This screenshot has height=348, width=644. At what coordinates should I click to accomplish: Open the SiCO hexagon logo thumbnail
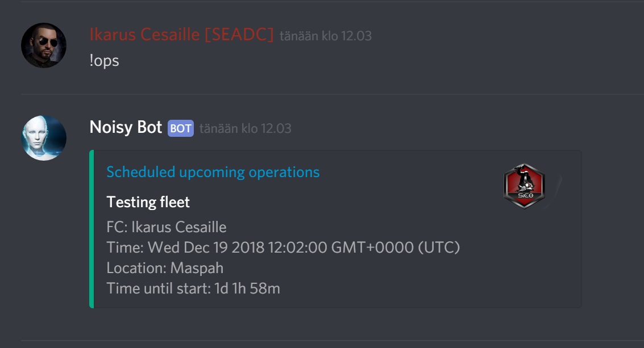click(524, 186)
